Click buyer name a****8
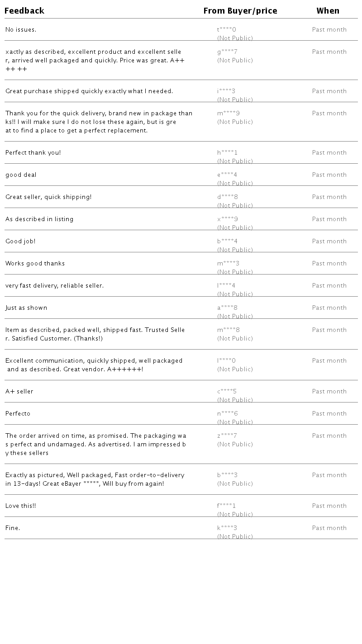This screenshot has height=644, width=362. [x=228, y=308]
